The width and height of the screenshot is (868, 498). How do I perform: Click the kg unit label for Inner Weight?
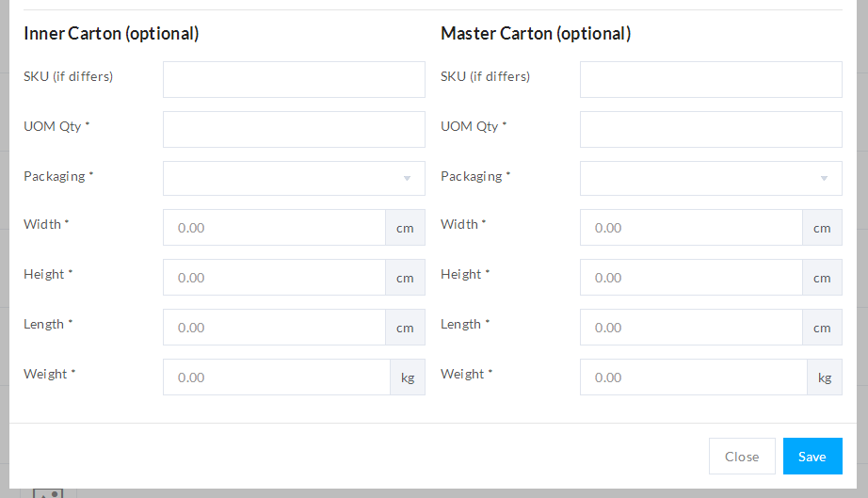click(x=408, y=378)
